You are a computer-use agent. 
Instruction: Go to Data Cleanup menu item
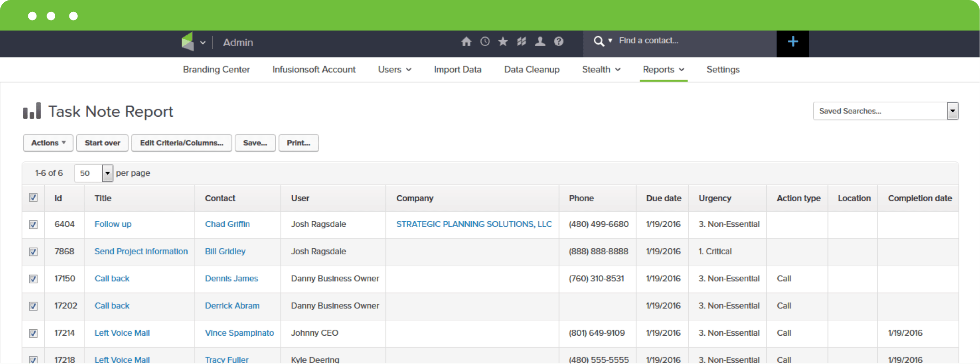532,69
